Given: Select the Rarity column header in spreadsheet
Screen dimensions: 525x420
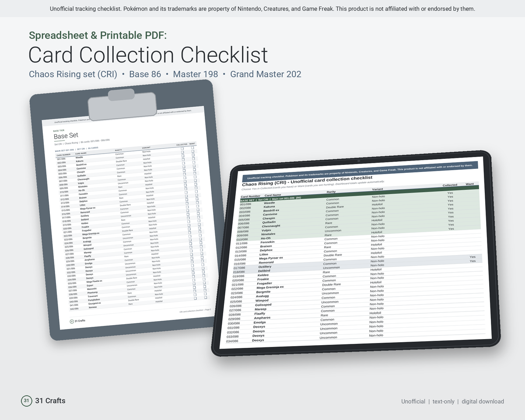Looking at the screenshot, I should pos(331,192).
